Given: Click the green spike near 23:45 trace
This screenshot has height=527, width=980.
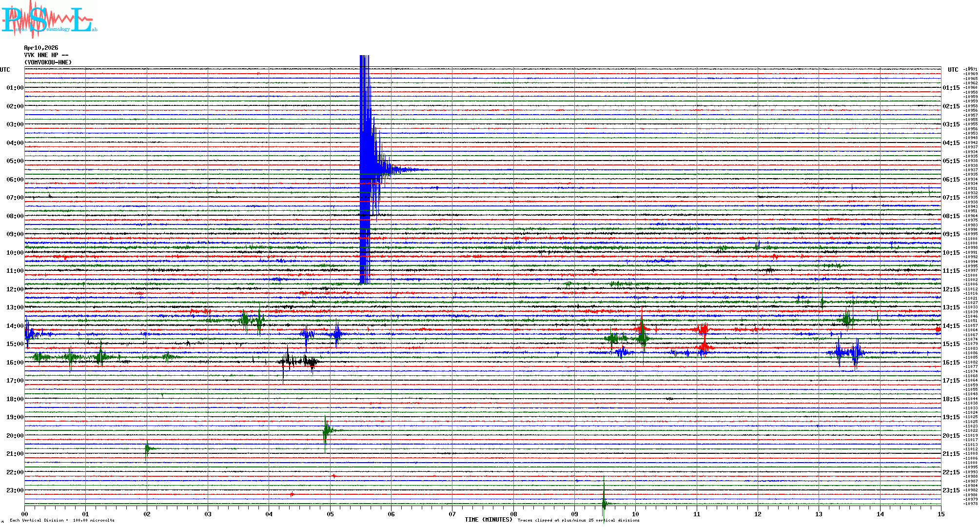Looking at the screenshot, I should coord(604,502).
